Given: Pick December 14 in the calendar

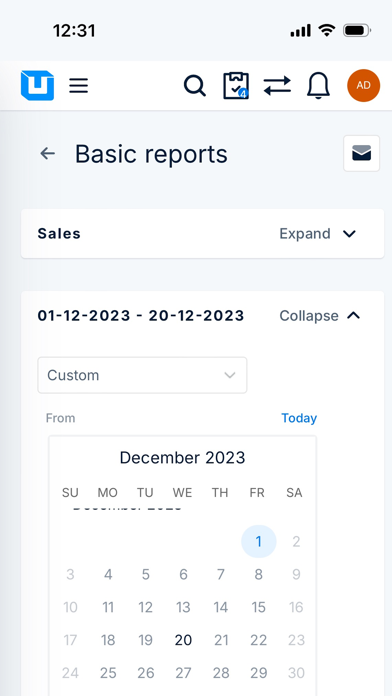Looking at the screenshot, I should click(221, 607).
